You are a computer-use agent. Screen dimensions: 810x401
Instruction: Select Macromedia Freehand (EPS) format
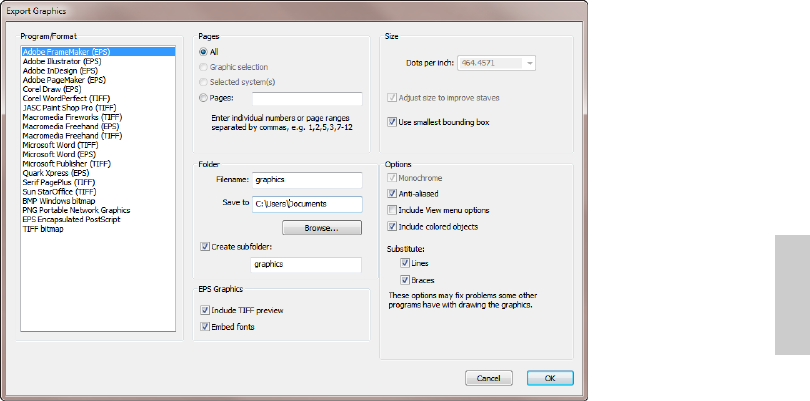(x=98, y=126)
